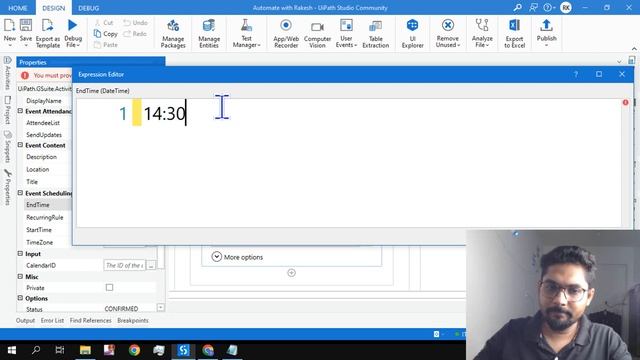Open Windows taskbar search
This screenshot has width=640, height=360.
(x=36, y=350)
